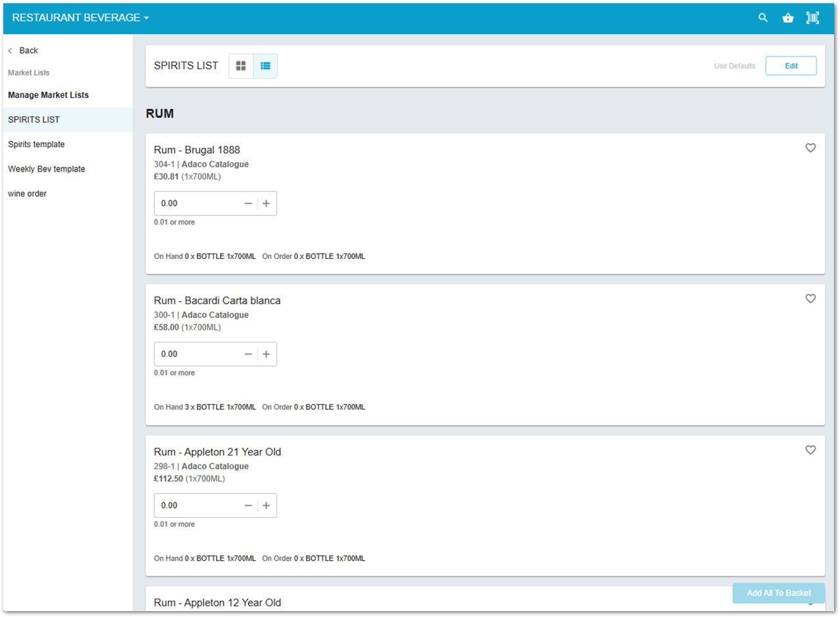Screen dimensions: 840x617
Task: Click the back chevron in the sidebar
Action: click(x=9, y=50)
